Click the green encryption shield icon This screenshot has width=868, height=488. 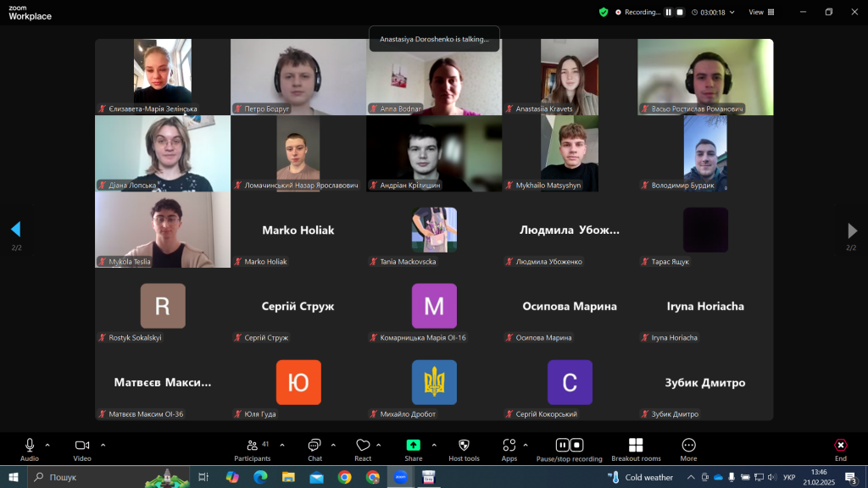[x=604, y=12]
